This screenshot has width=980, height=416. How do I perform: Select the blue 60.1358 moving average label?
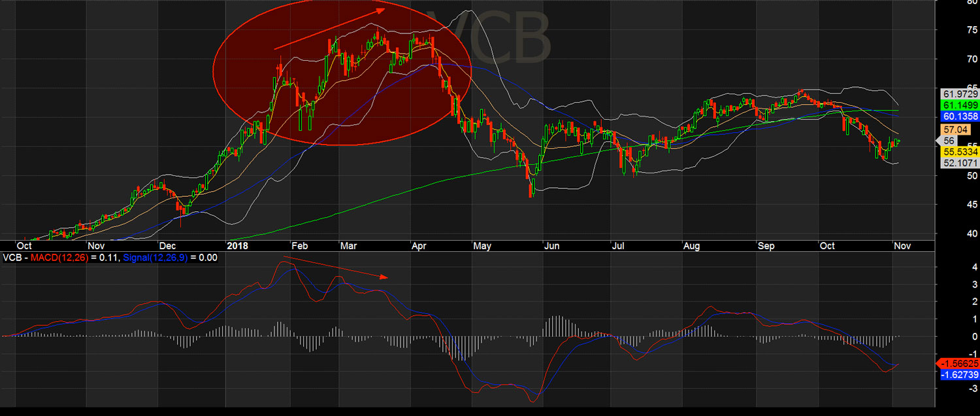pos(958,116)
